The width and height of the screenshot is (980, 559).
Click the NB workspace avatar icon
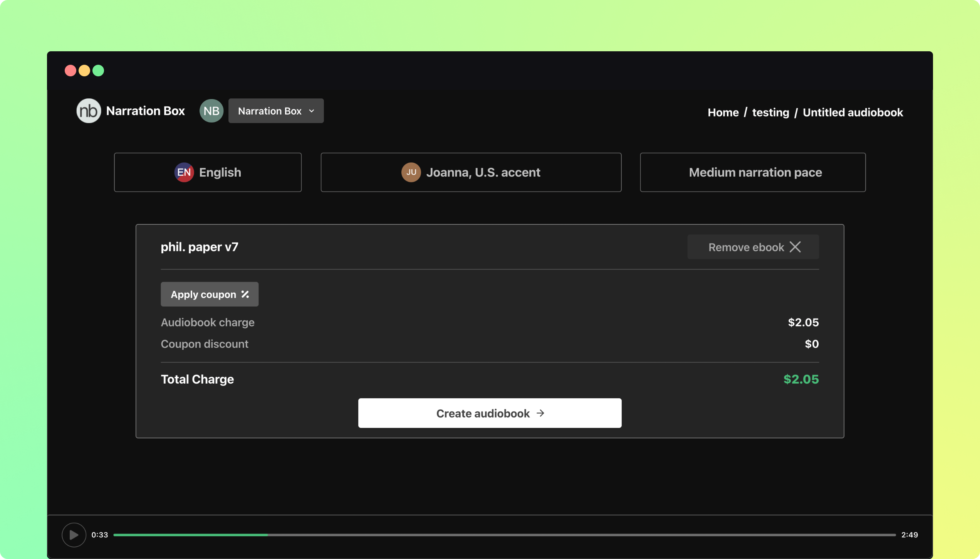pyautogui.click(x=211, y=111)
